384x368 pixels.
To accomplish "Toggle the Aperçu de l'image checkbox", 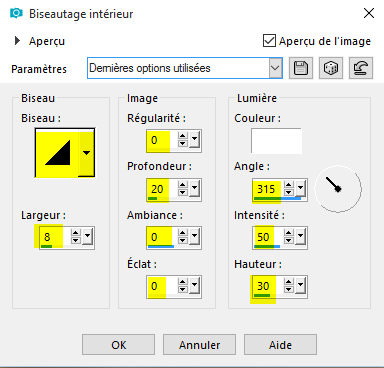I will click(269, 41).
